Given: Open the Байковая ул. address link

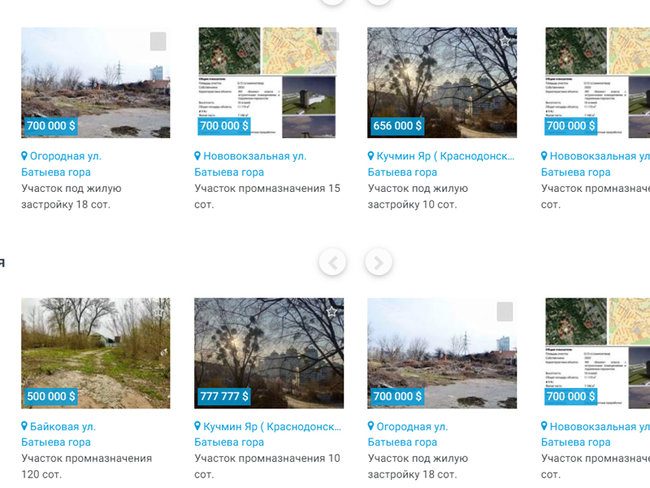Looking at the screenshot, I should pyautogui.click(x=63, y=426).
